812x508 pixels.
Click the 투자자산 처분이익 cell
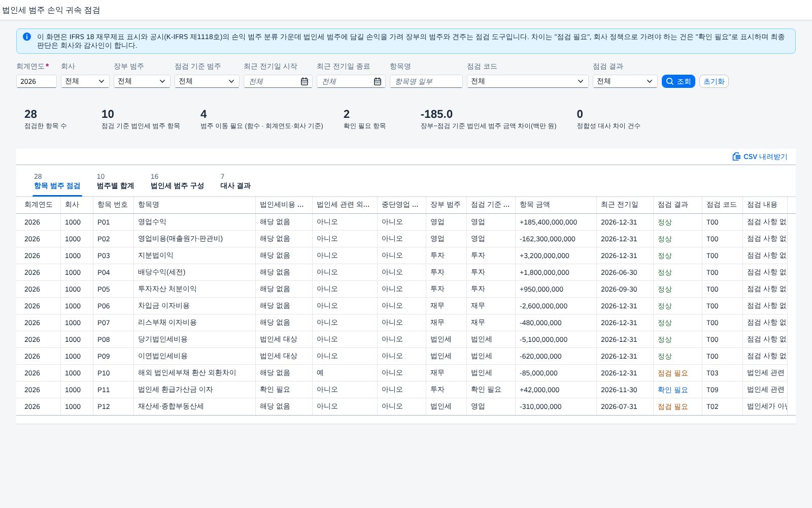click(194, 289)
